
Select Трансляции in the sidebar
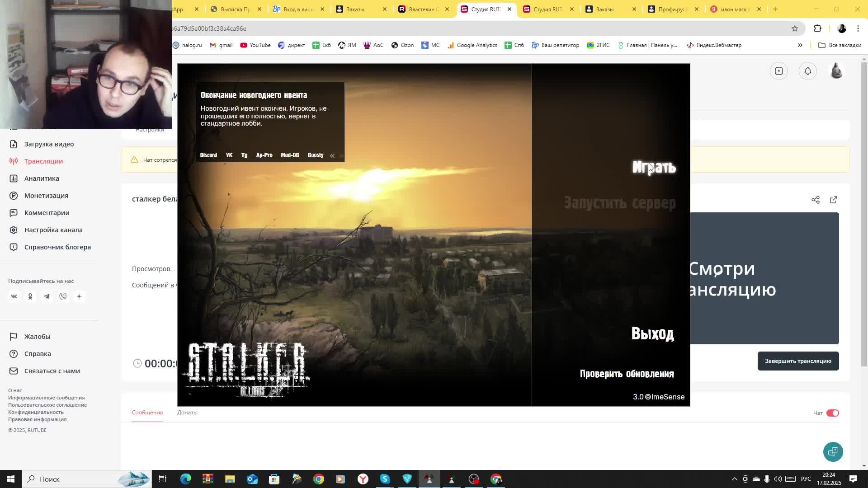pos(43,161)
